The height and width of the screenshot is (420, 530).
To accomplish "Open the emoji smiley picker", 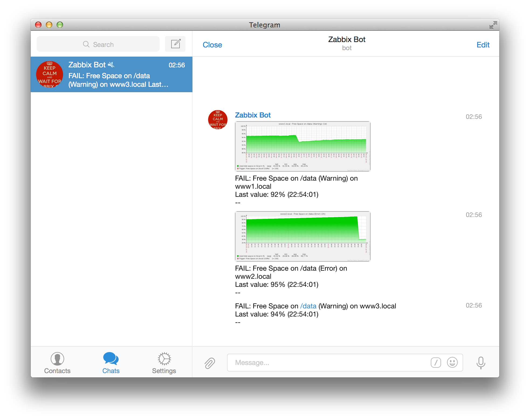I will (452, 363).
